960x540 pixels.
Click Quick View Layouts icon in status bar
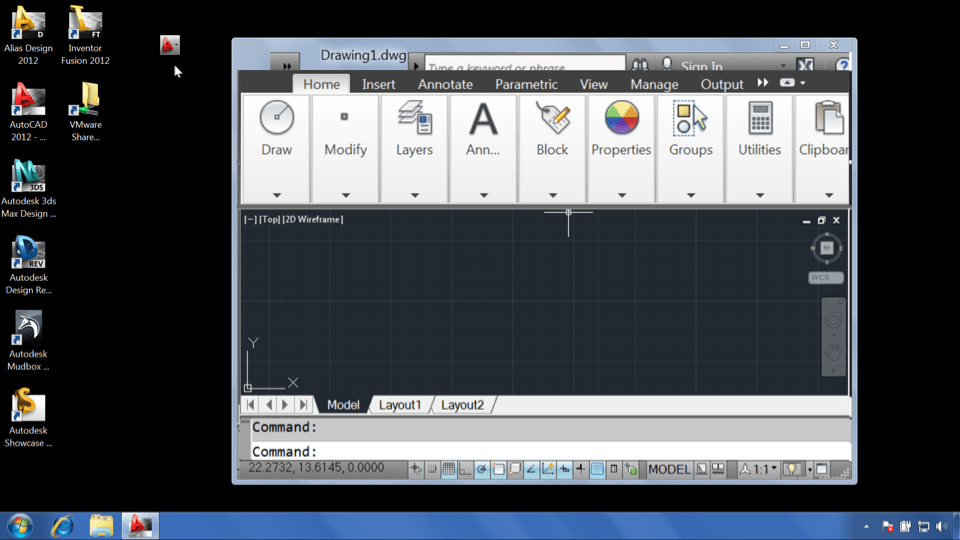[x=702, y=470]
